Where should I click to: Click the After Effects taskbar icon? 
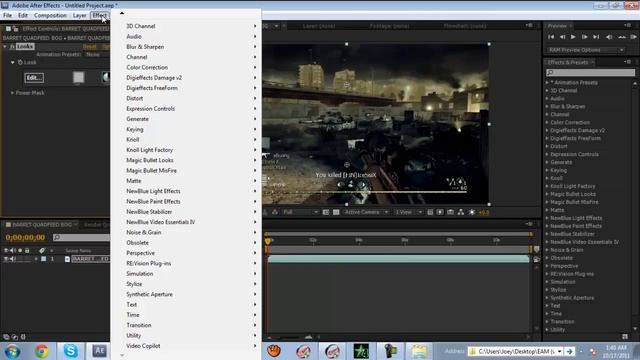point(99,351)
